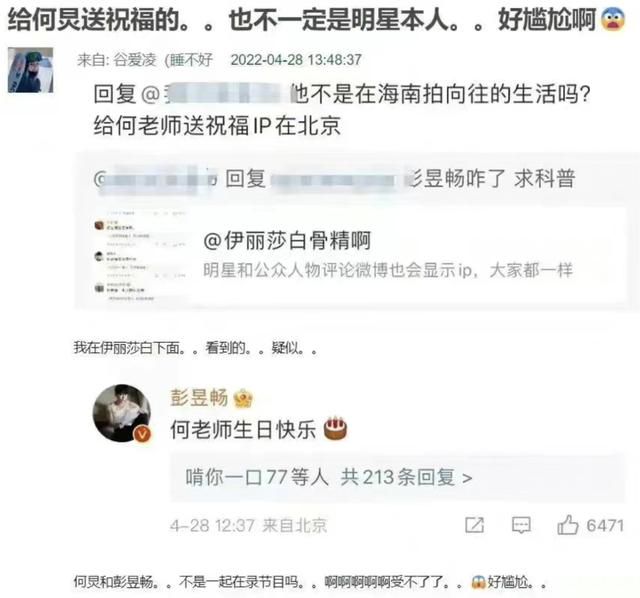Click the > arrow after 条回复
Screen dimensions: 640x598
tap(467, 478)
